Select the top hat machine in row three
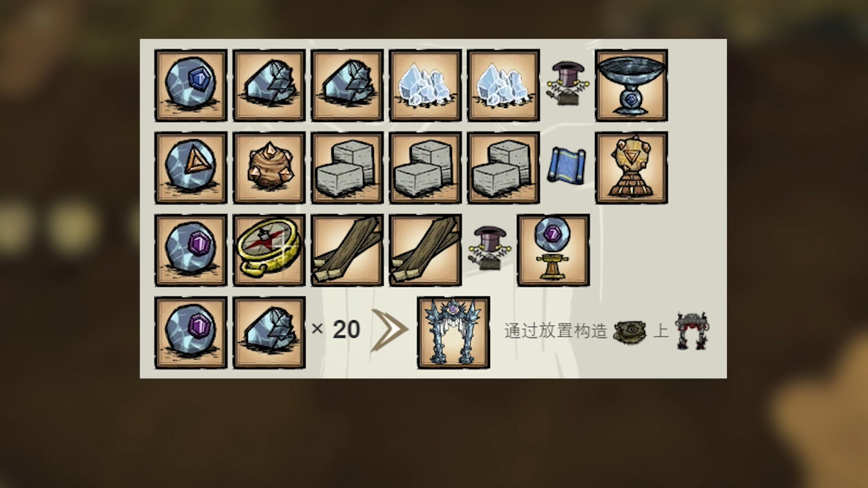Screen dimensions: 868x488 (489, 249)
